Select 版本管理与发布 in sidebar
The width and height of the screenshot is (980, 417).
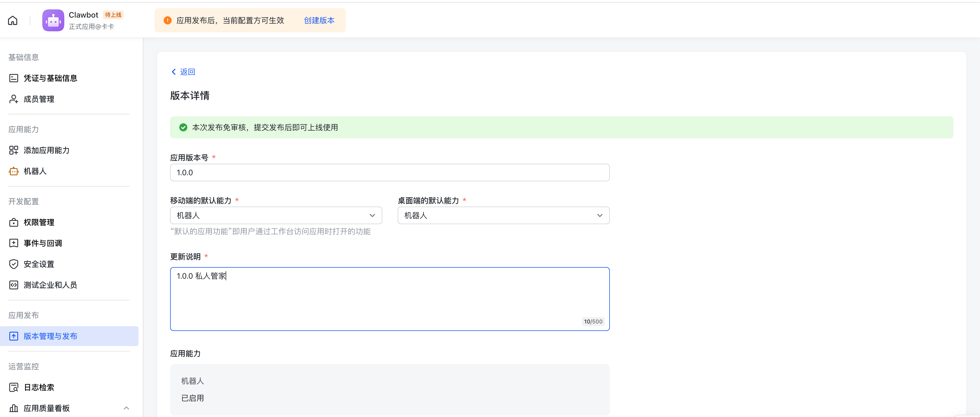(x=50, y=336)
